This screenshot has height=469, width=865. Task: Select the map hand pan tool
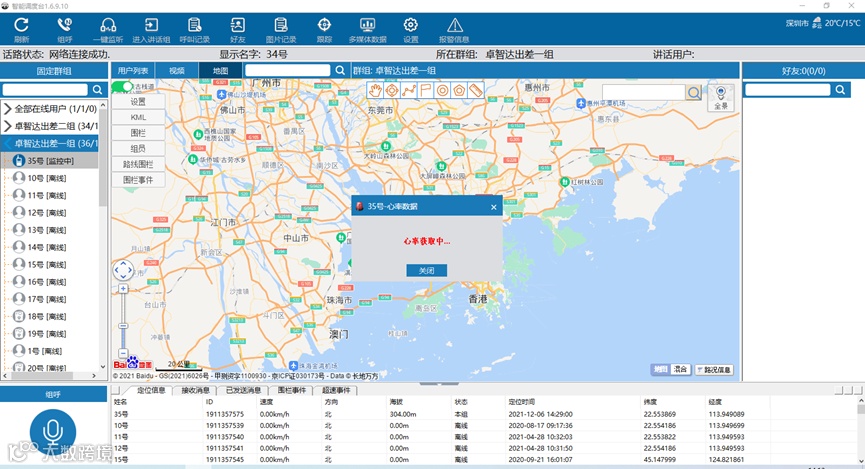375,90
